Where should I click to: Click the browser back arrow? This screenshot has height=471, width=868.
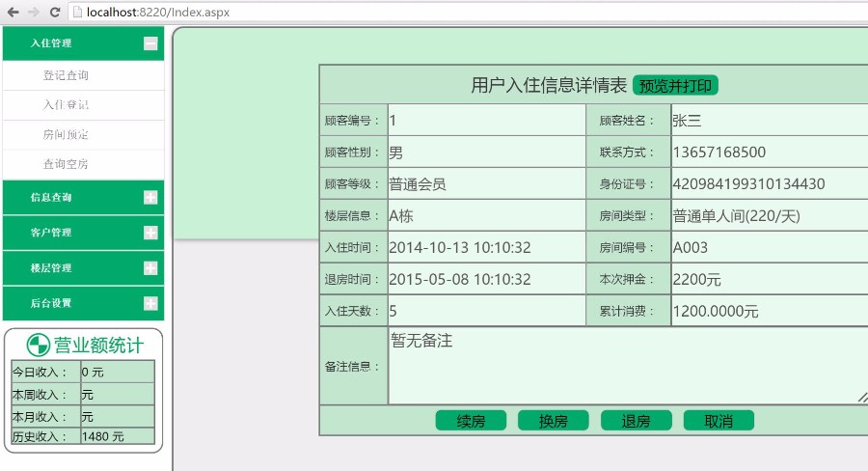[x=13, y=13]
